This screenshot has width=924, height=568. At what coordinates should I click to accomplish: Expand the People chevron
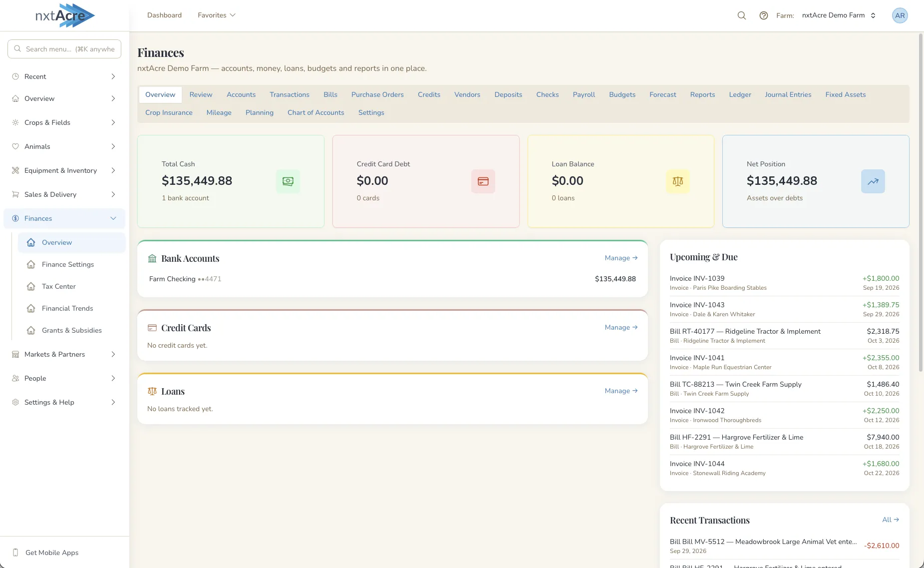tap(113, 378)
